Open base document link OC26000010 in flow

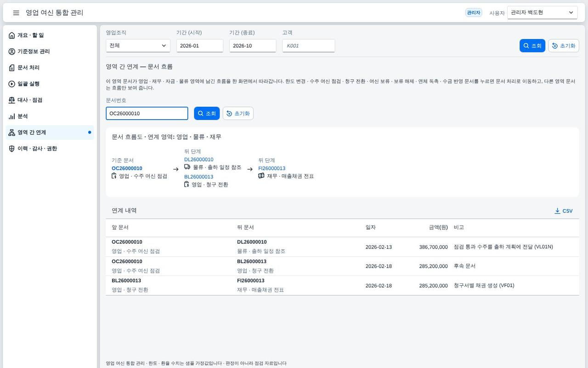[x=127, y=168]
